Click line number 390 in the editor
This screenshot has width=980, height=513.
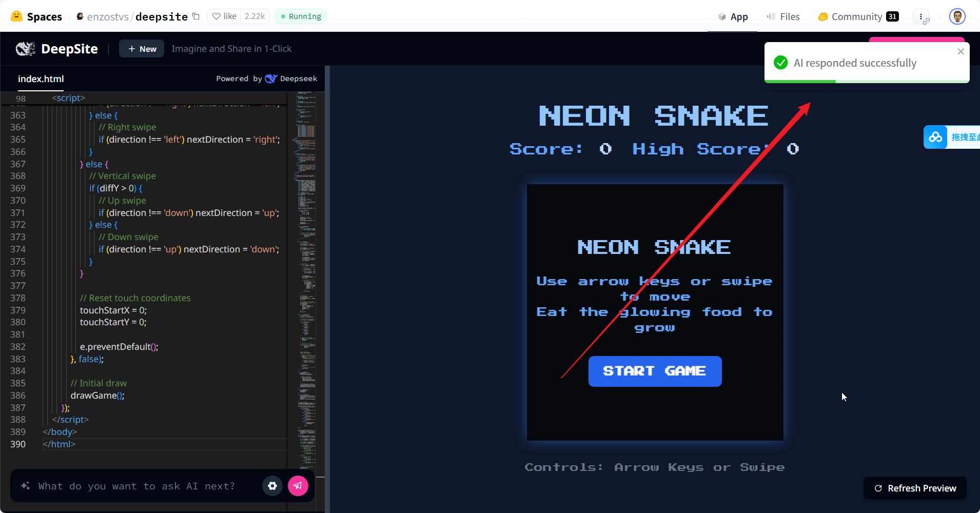pos(18,444)
